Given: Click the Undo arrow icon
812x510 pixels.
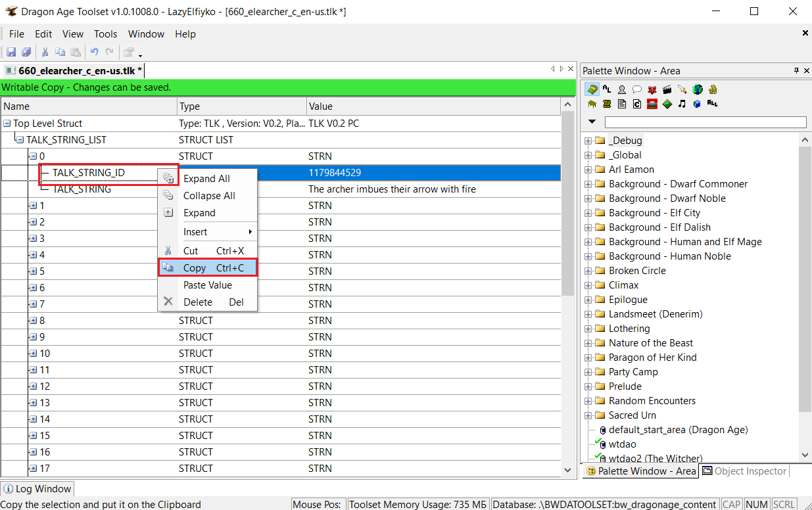Looking at the screenshot, I should pyautogui.click(x=94, y=53).
